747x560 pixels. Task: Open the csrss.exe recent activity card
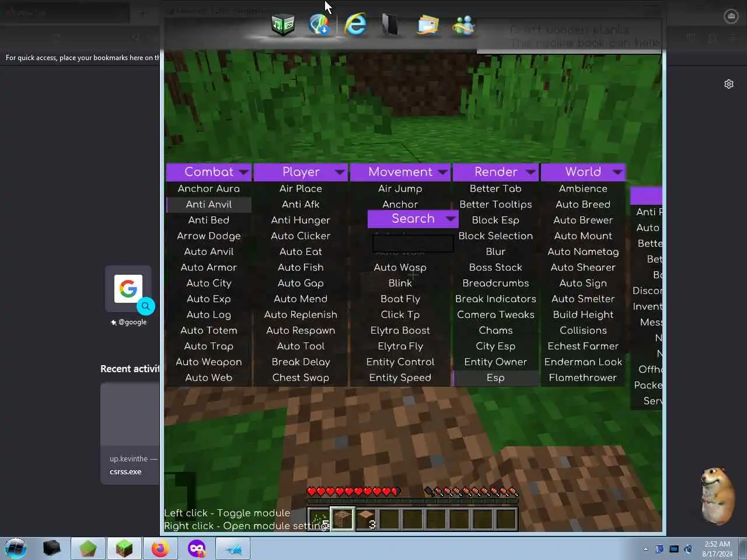pos(130,433)
